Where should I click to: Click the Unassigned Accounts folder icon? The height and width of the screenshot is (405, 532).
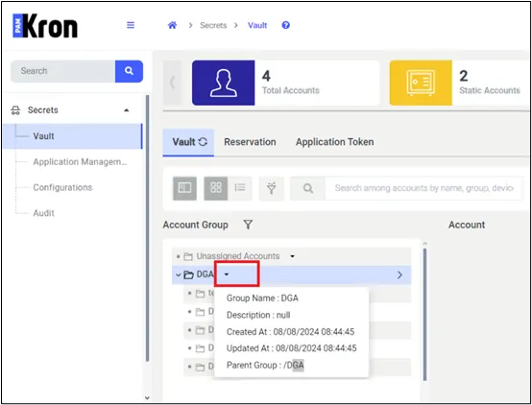click(188, 256)
